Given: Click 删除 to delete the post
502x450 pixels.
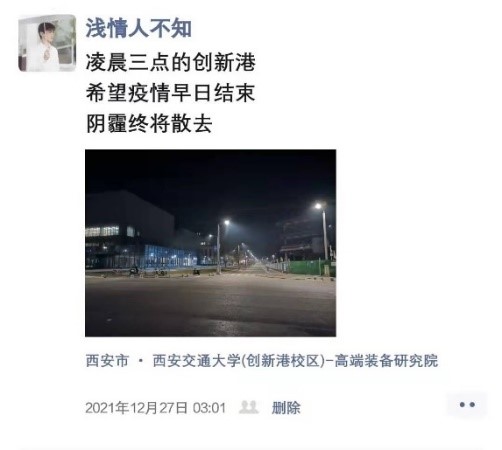Looking at the screenshot, I should click(x=286, y=408).
